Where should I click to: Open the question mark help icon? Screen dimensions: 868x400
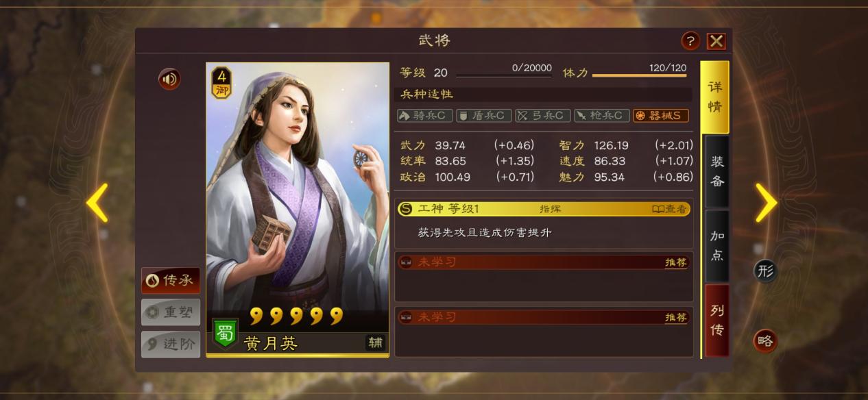tap(690, 41)
